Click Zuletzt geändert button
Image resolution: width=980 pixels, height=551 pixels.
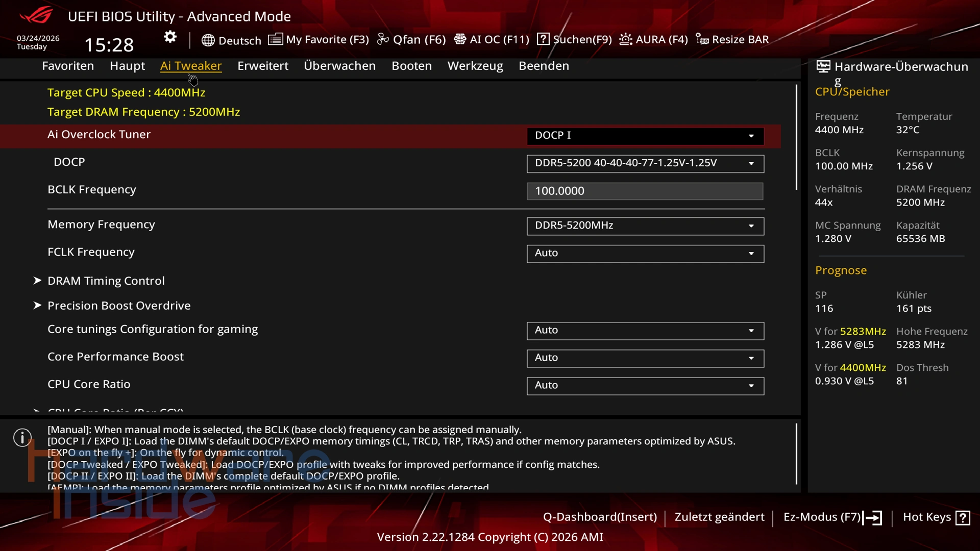[719, 517]
